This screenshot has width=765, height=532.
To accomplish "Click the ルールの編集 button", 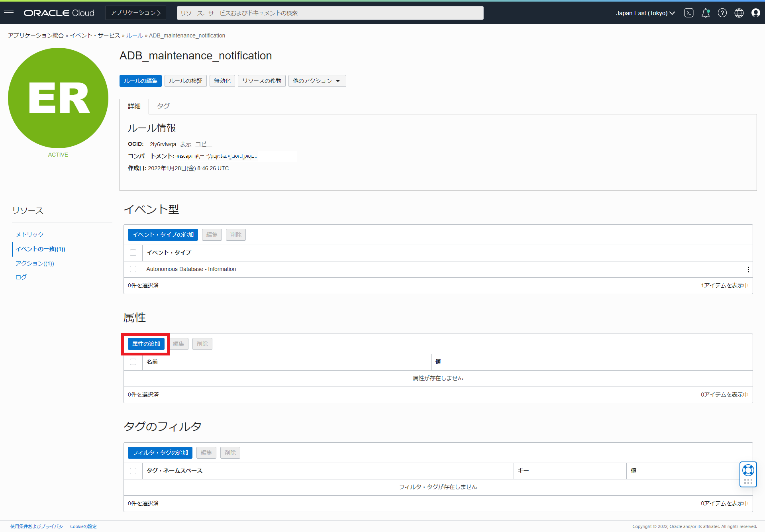I will [140, 81].
